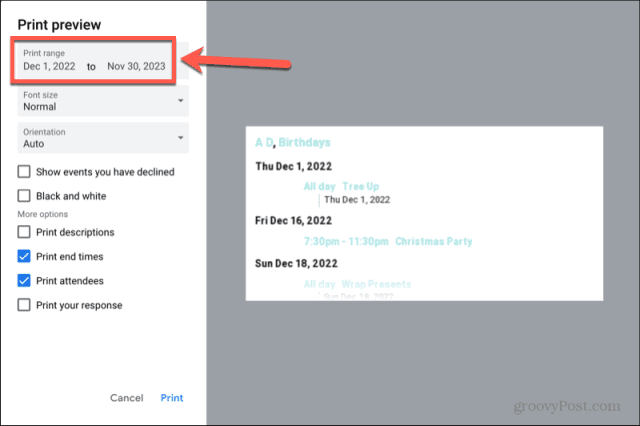Enable Show events you have declined
This screenshot has width=640, height=426.
coord(24,172)
